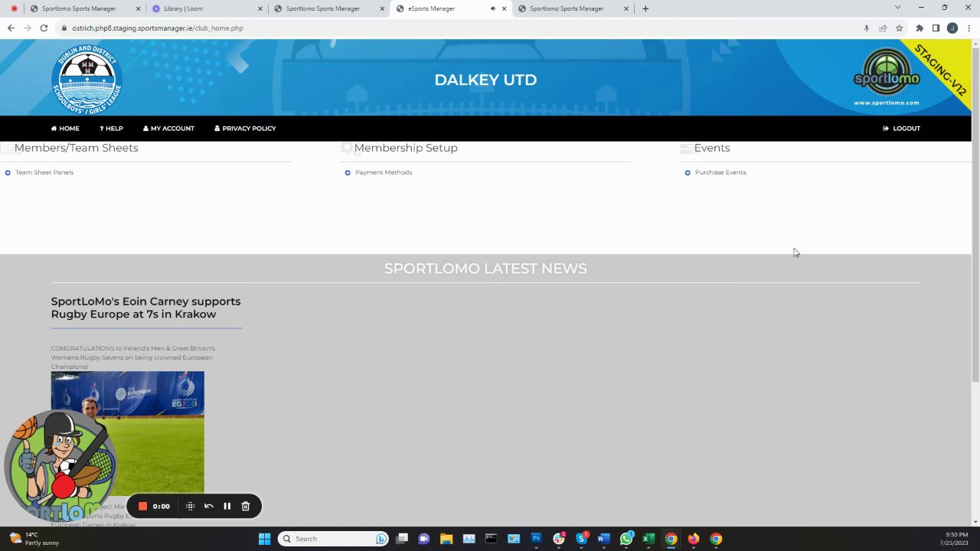Click the address bar URL
Screen dimensions: 980x551
(x=158, y=28)
